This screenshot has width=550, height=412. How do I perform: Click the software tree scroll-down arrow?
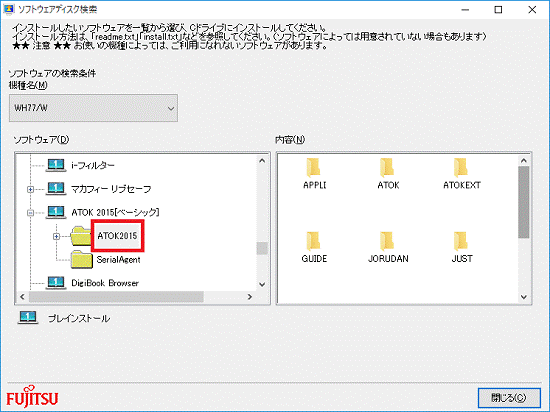point(262,284)
